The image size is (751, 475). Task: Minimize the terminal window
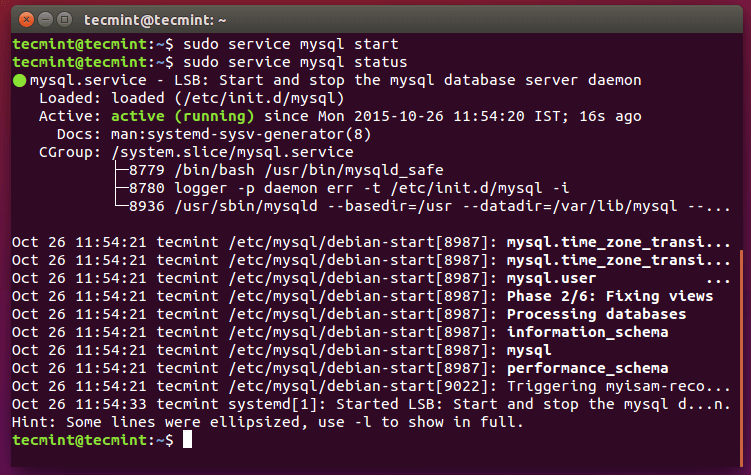46,20
